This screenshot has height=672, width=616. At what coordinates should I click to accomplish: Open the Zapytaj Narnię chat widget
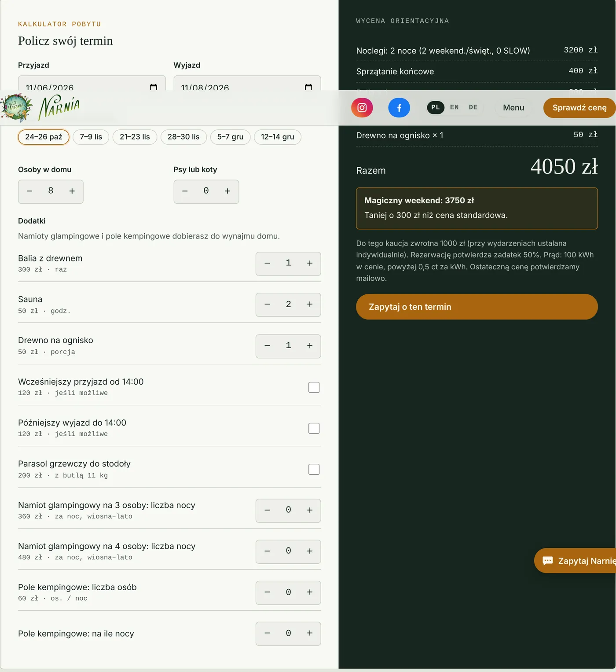pos(576,561)
